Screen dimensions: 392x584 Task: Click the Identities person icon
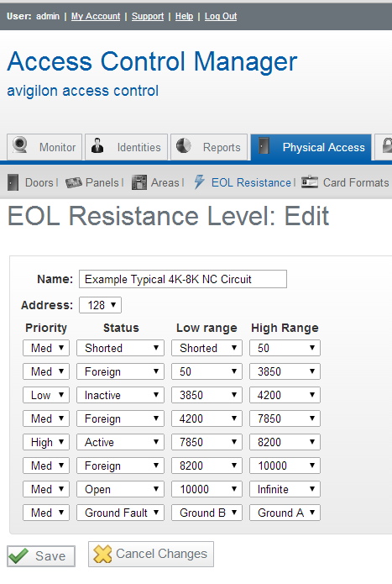pyautogui.click(x=98, y=145)
